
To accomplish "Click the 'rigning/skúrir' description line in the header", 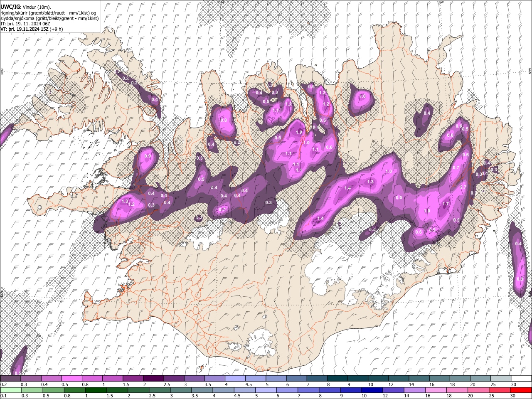I will [48, 13].
